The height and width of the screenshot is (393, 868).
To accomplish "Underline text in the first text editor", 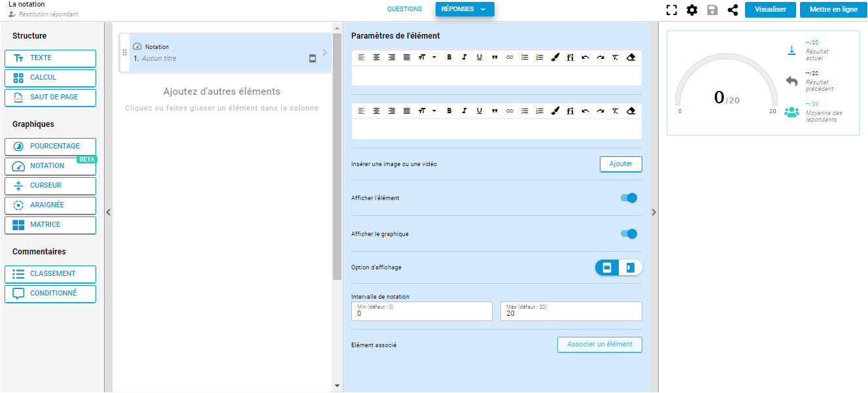I will (479, 58).
